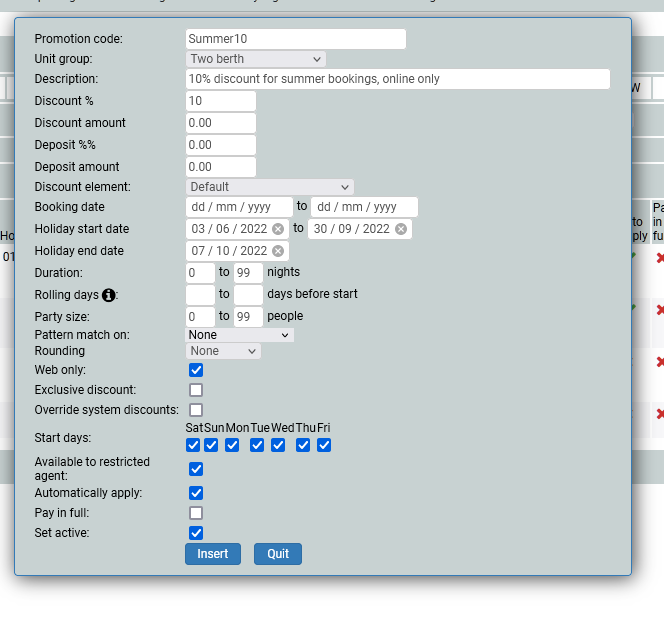Enable the Exclusive discount checkbox
The width and height of the screenshot is (664, 628).
coord(196,390)
